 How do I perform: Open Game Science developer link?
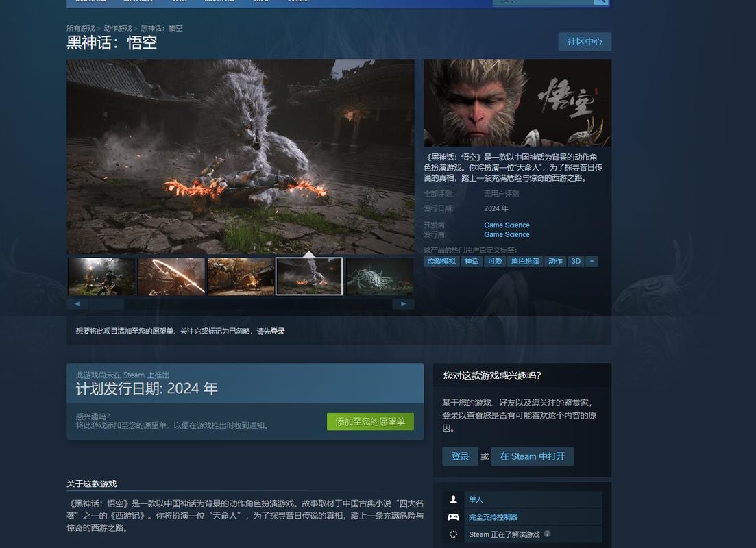pyautogui.click(x=507, y=225)
